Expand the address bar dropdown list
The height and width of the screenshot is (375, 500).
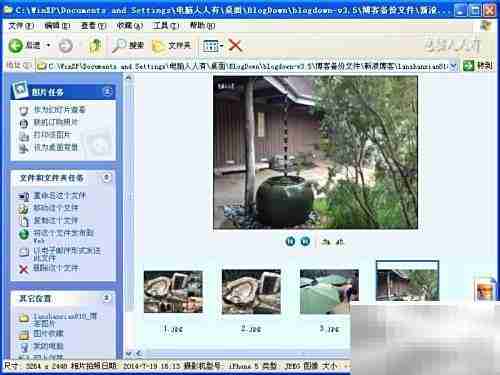click(x=453, y=66)
